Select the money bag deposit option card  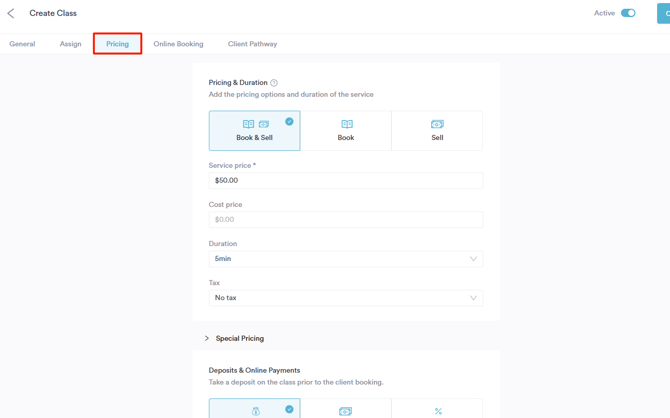click(x=255, y=409)
